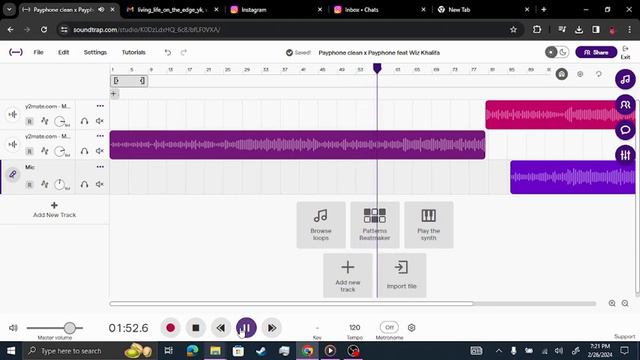Open the Mic track options dots
This screenshot has width=640, height=360.
pyautogui.click(x=100, y=167)
